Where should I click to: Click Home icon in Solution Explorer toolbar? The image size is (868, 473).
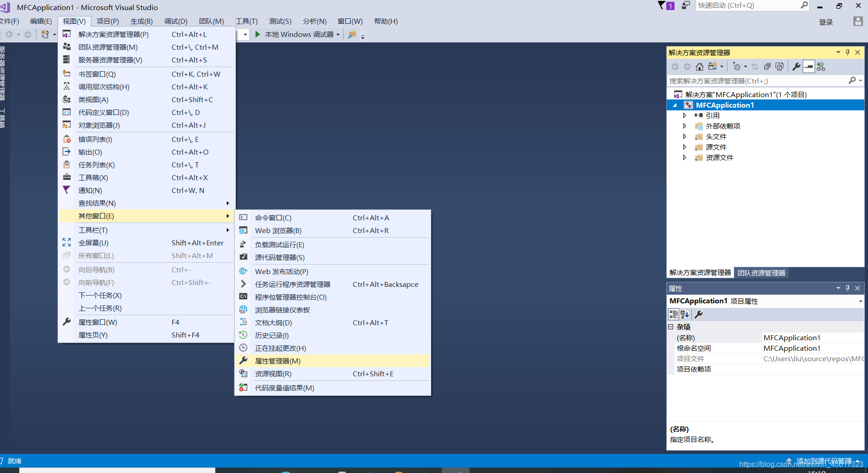699,67
